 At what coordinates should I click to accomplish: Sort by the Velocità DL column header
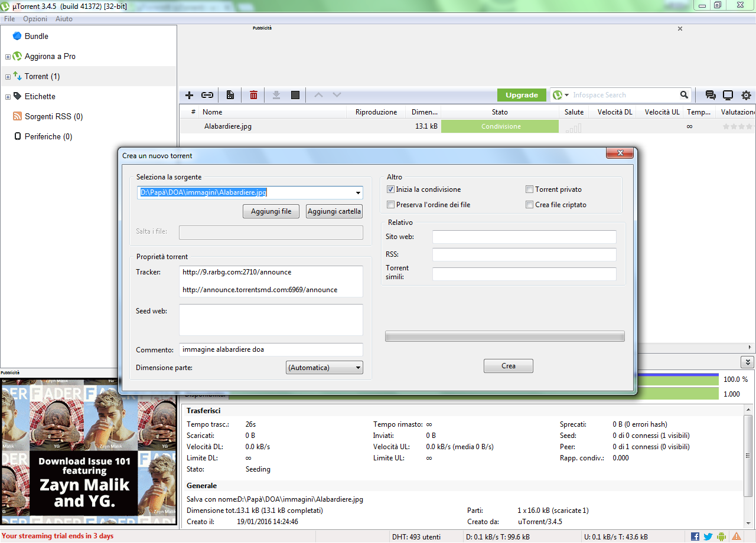(614, 112)
